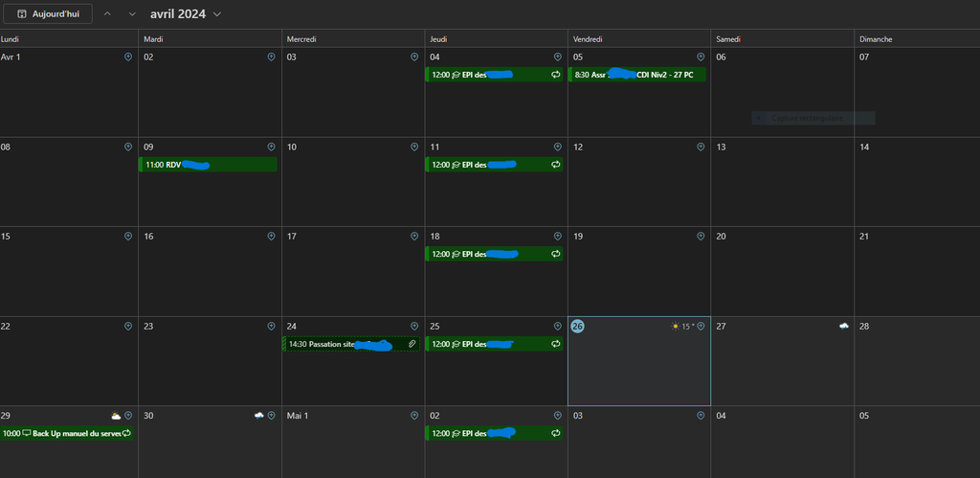Open the 11:00 RDV event on April 09
Screen dimensions: 980x478
pyautogui.click(x=210, y=165)
